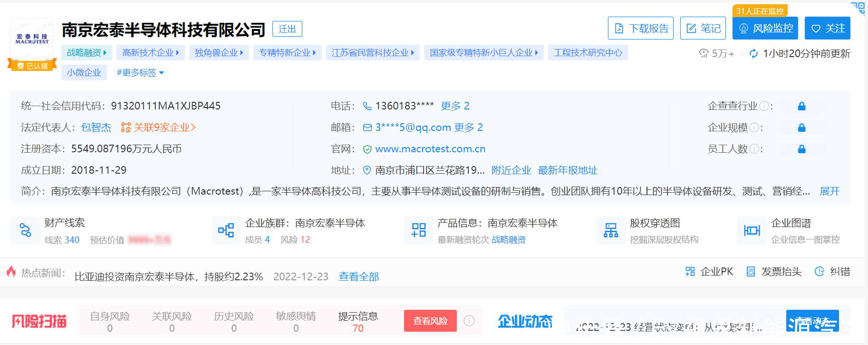Screen dimensions: 868x345
Task: Open 附近企业 link
Action: (511, 170)
